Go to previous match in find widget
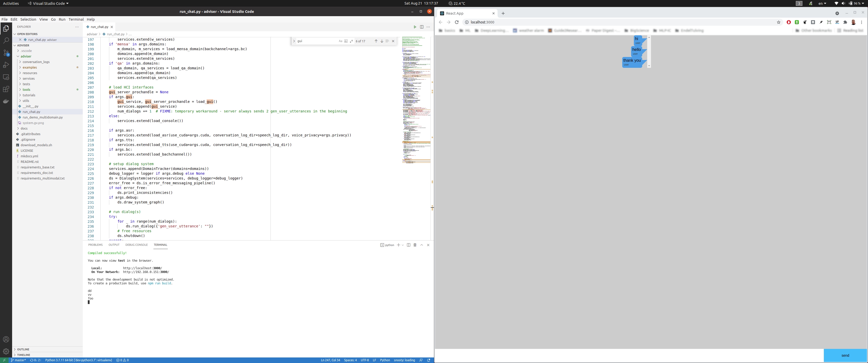Image resolution: width=868 pixels, height=363 pixels. (376, 41)
